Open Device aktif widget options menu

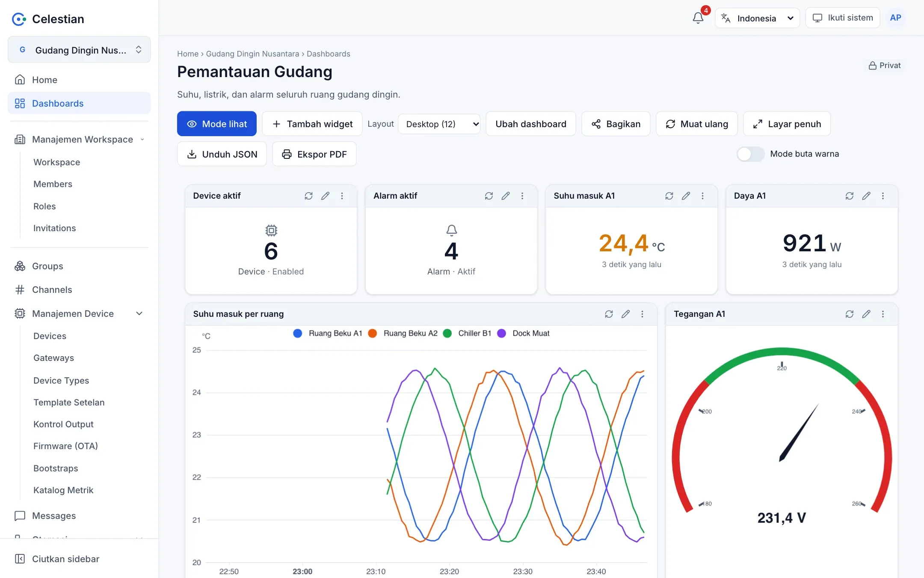pyautogui.click(x=342, y=196)
